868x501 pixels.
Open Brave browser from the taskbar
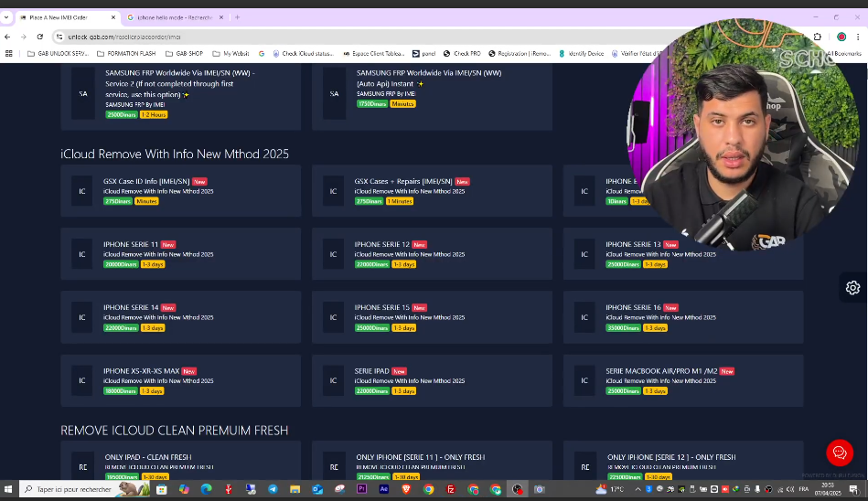click(406, 489)
